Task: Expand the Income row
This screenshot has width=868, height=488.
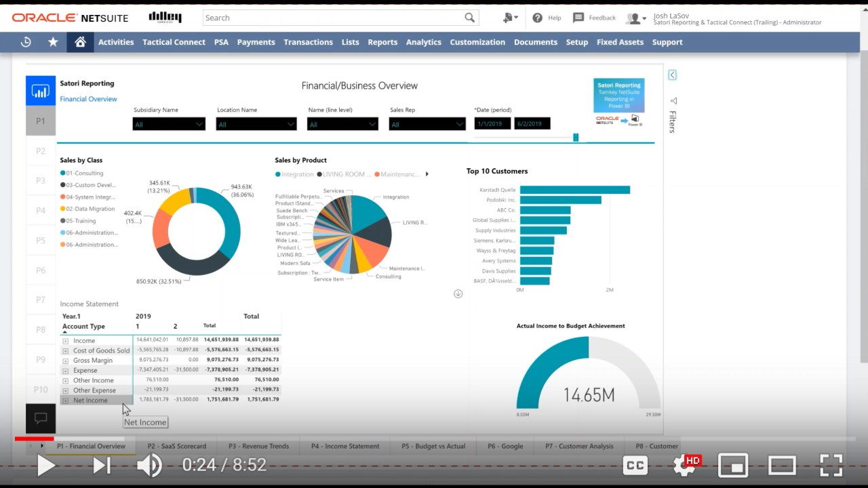Action: point(66,341)
